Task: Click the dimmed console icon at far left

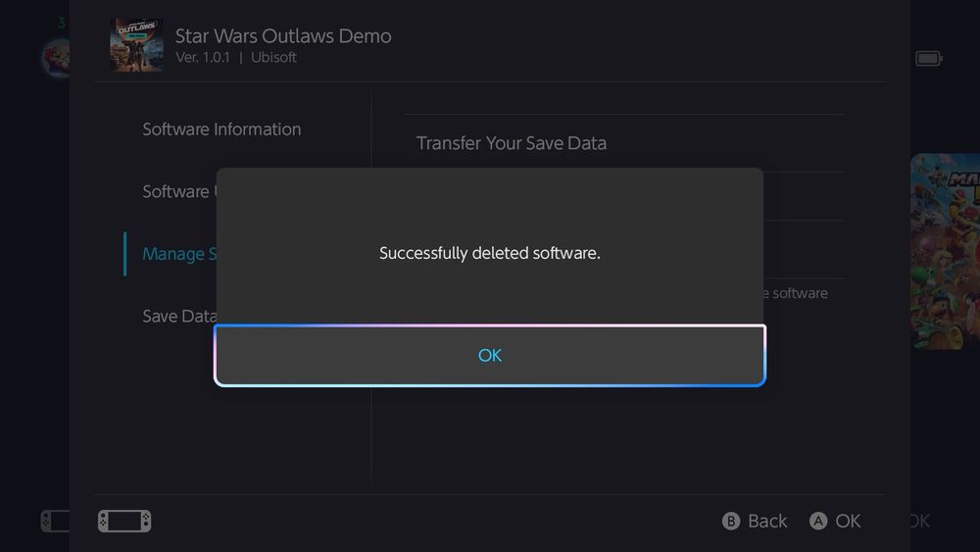Action: pos(54,521)
